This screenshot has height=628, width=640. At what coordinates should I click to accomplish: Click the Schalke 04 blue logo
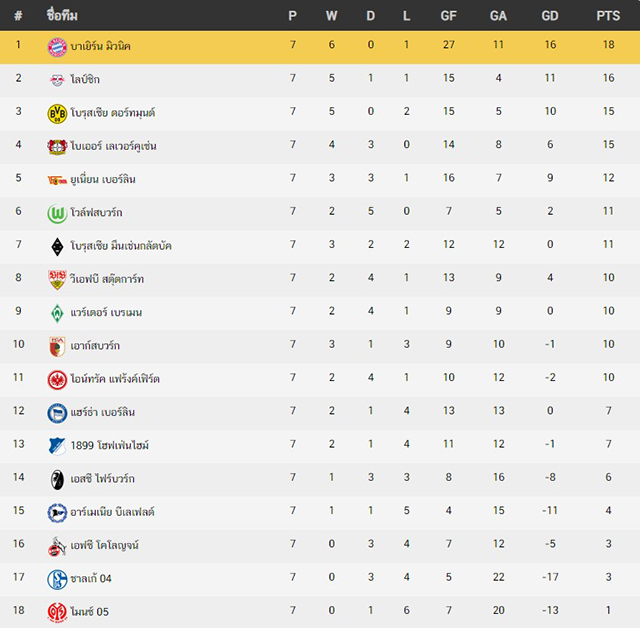[x=57, y=579]
